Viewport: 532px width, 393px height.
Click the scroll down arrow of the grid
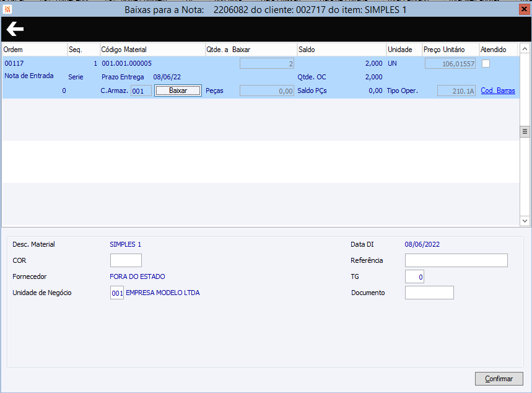pos(525,221)
